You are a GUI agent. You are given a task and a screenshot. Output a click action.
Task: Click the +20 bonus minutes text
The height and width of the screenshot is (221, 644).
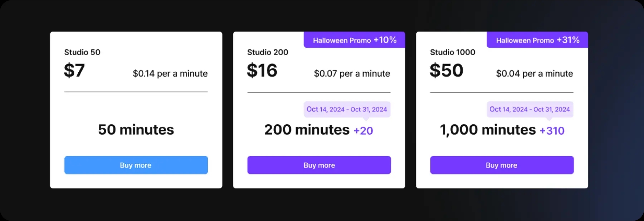(x=363, y=131)
